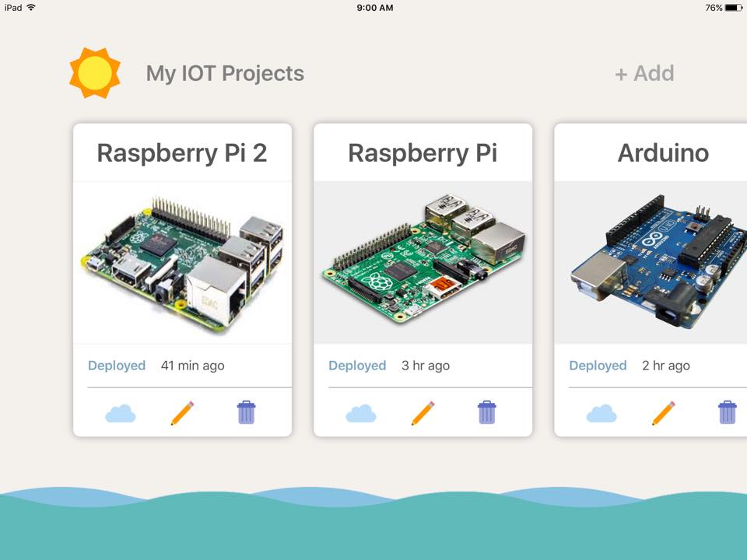Select the Raspberry Pi board image
The image size is (747, 560).
(x=423, y=263)
